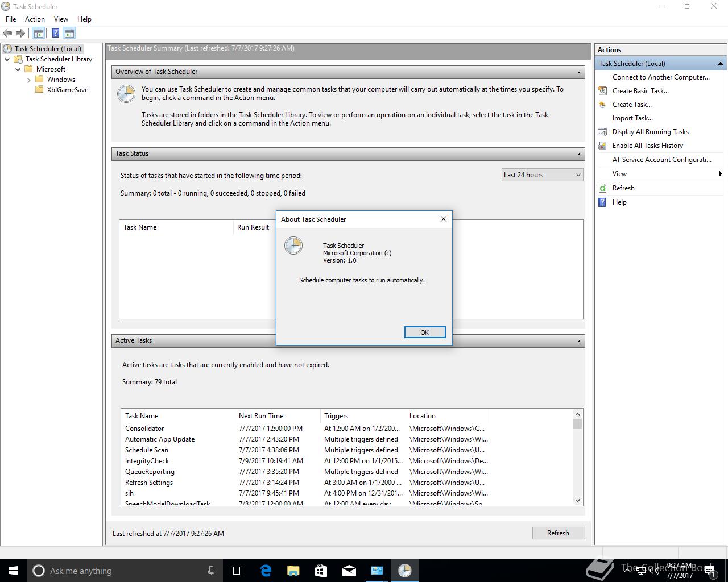This screenshot has width=728, height=582.
Task: Collapse the Overview of Task Scheduler section
Action: [579, 72]
